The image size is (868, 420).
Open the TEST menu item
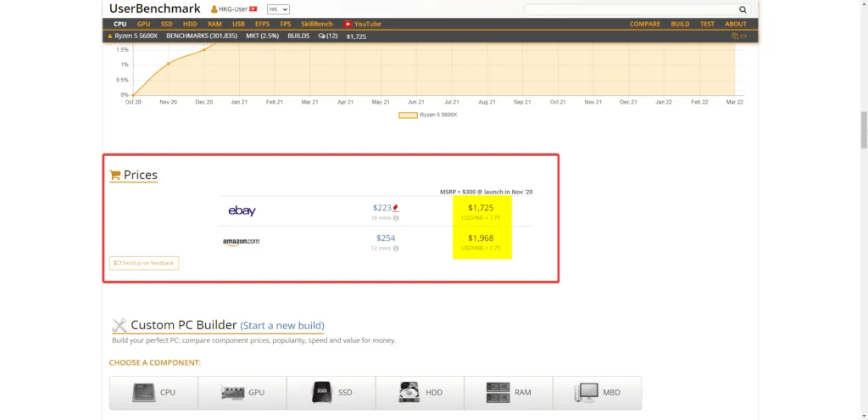coord(708,24)
